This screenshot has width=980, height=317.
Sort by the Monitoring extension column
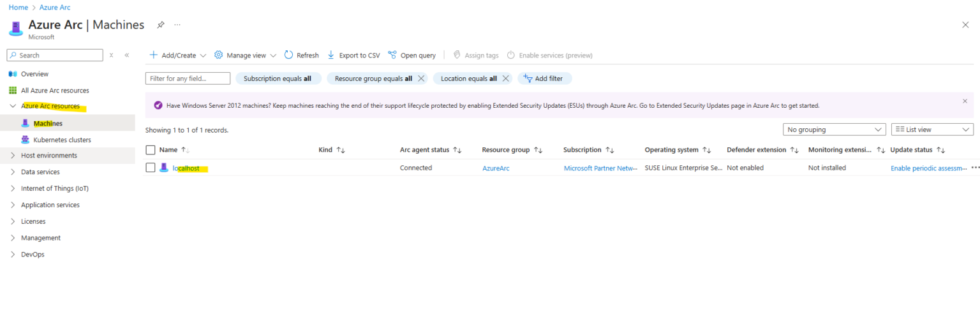(847, 150)
